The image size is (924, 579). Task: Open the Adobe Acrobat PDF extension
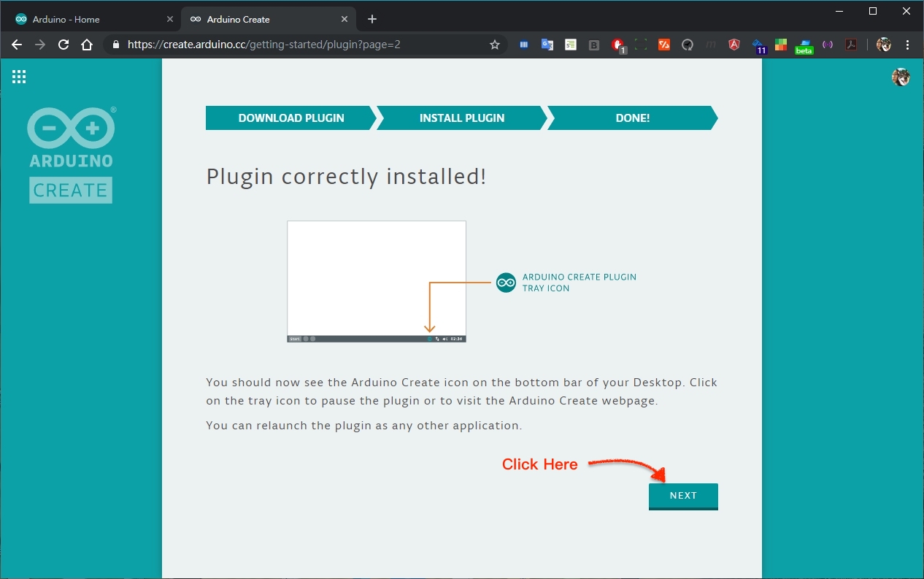(851, 45)
